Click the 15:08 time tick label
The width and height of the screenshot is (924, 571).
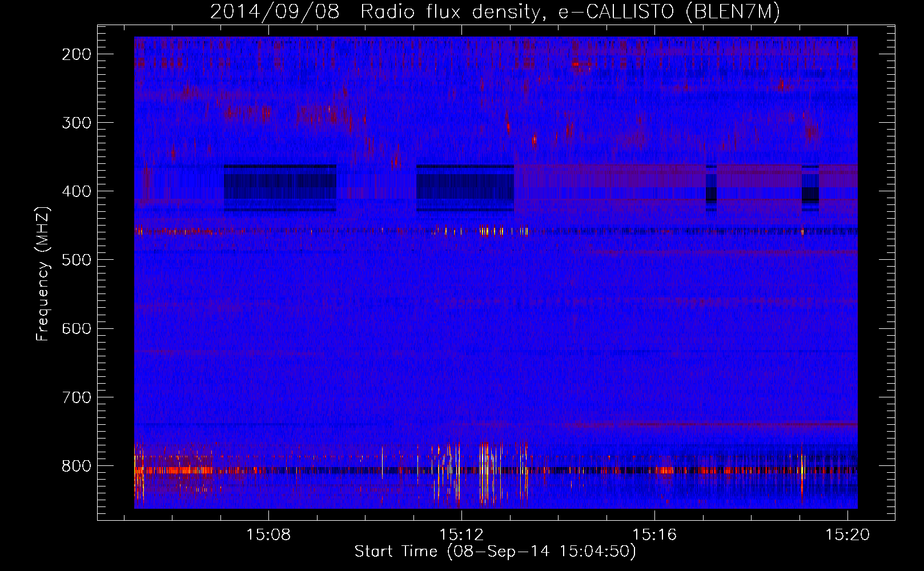(x=268, y=534)
